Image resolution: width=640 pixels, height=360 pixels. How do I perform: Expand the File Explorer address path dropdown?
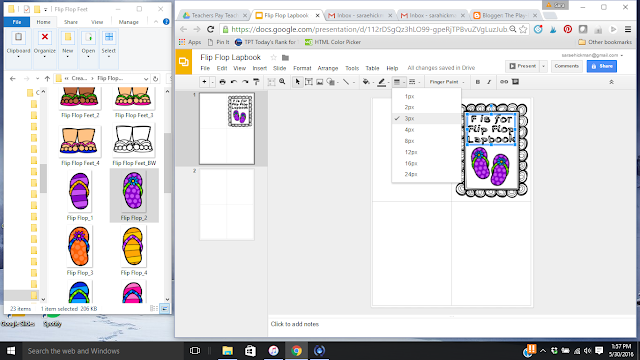[x=146, y=78]
